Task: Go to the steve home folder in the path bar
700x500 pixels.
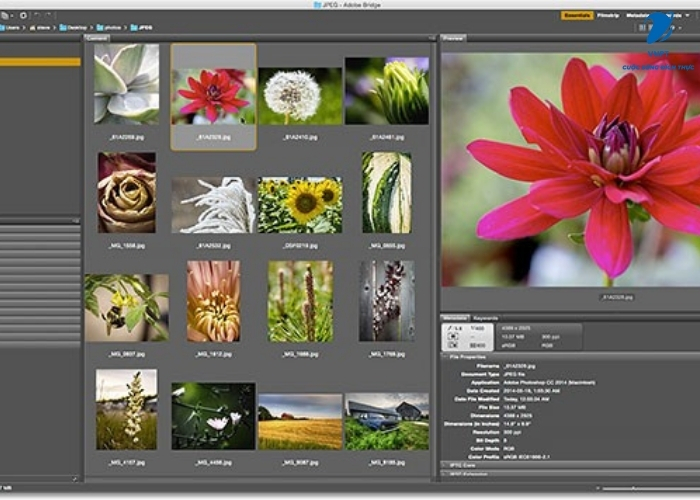Action: pyautogui.click(x=40, y=28)
